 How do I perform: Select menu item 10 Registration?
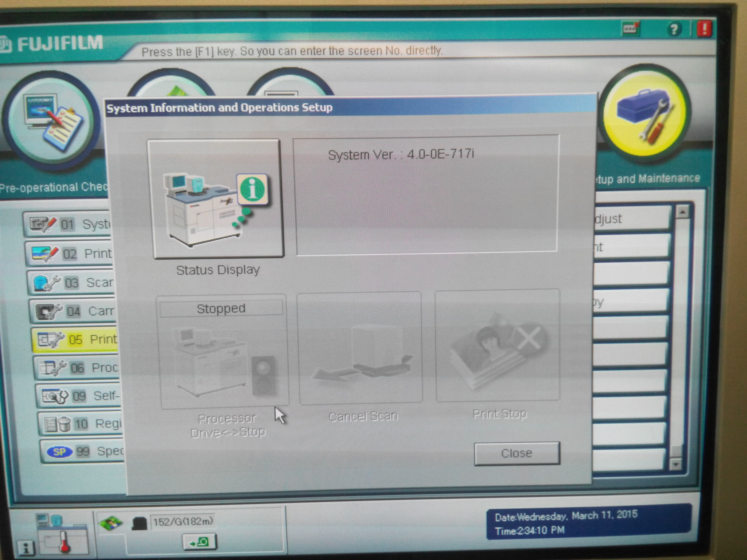pyautogui.click(x=81, y=424)
